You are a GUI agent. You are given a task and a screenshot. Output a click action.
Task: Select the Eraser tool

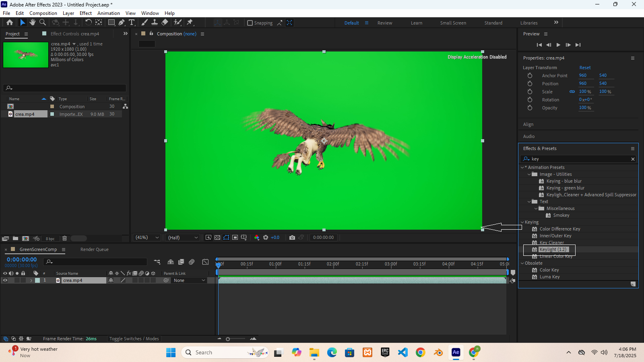[165, 23]
